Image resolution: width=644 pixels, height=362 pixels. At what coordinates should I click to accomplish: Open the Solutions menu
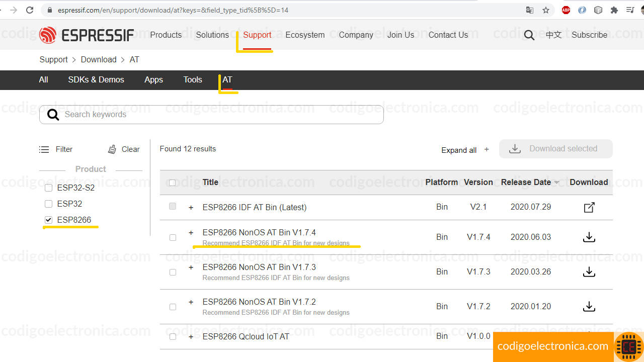[212, 35]
